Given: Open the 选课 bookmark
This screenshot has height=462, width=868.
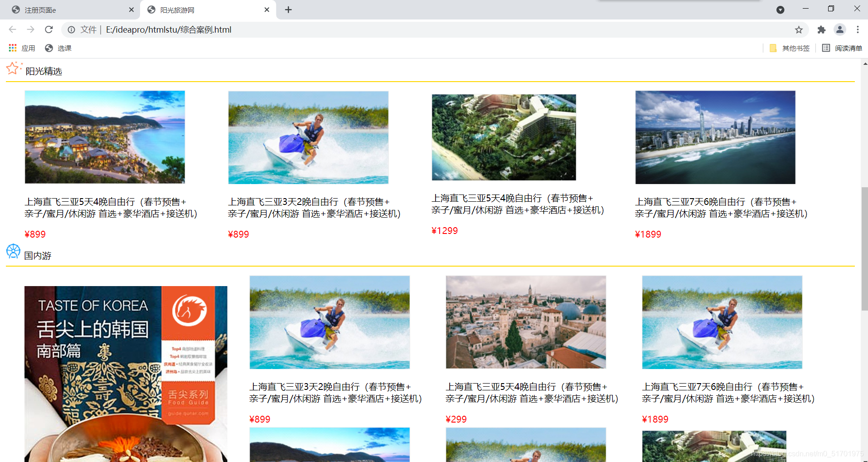Looking at the screenshot, I should (58, 48).
